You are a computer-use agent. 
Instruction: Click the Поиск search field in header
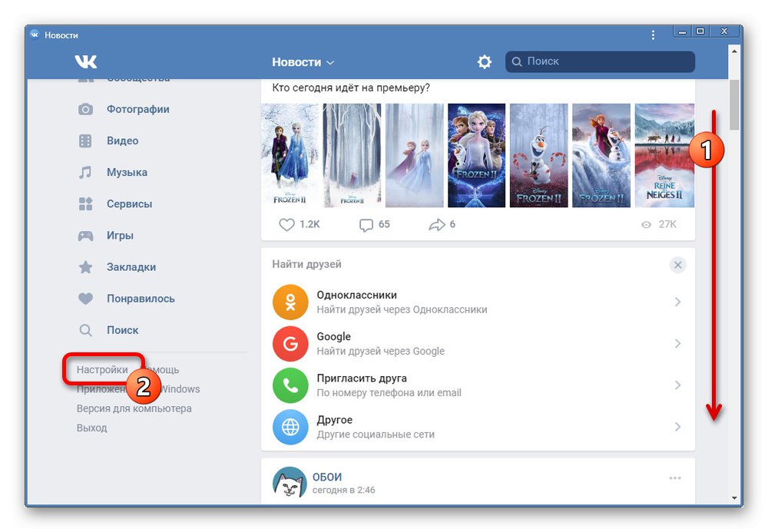pyautogui.click(x=600, y=61)
